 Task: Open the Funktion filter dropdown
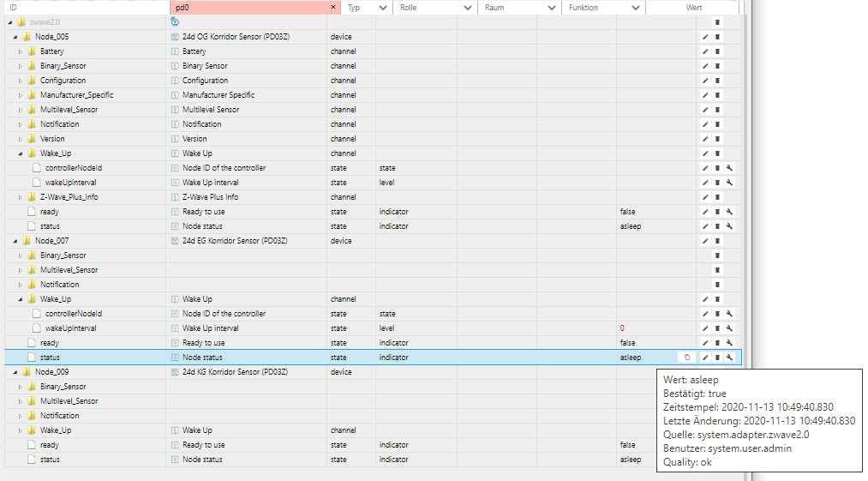click(636, 8)
